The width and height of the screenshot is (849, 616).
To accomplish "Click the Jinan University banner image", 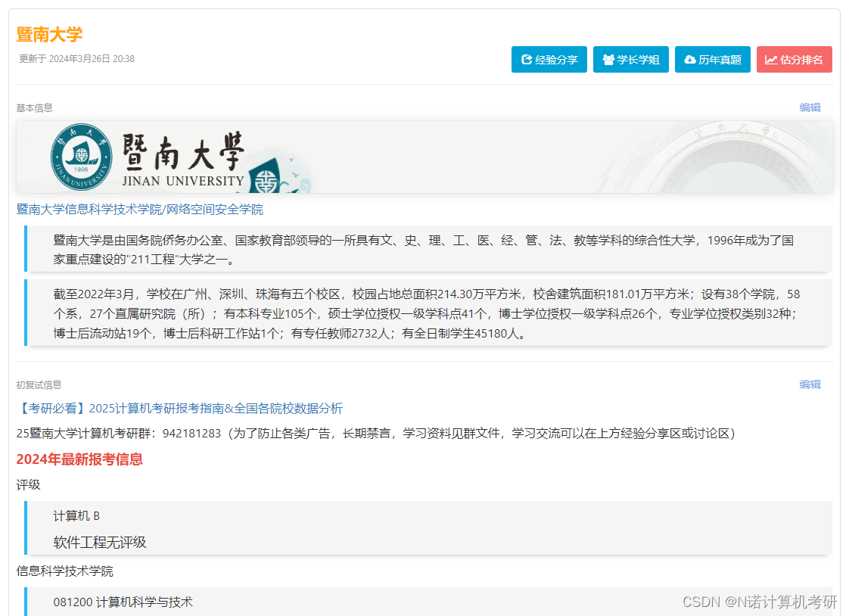I will coord(424,157).
